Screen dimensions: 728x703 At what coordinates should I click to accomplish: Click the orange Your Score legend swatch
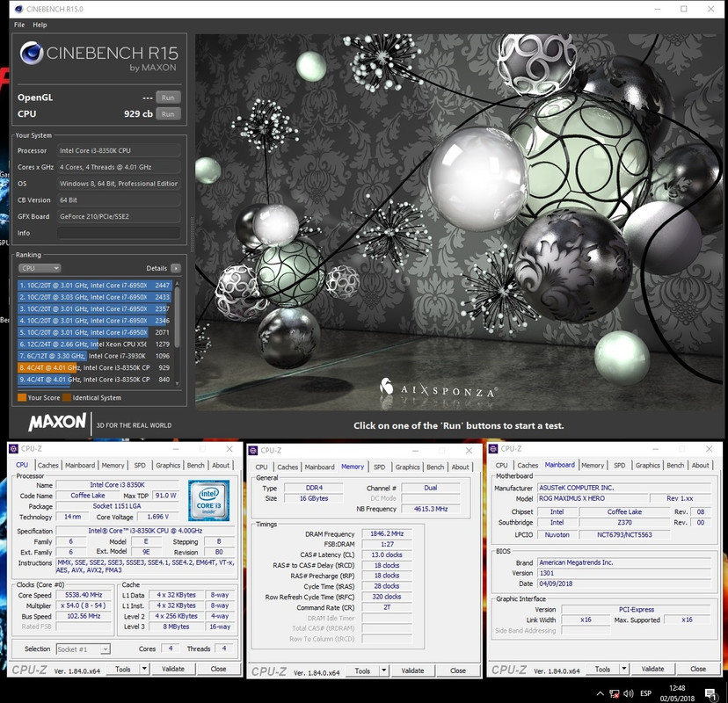pos(22,398)
